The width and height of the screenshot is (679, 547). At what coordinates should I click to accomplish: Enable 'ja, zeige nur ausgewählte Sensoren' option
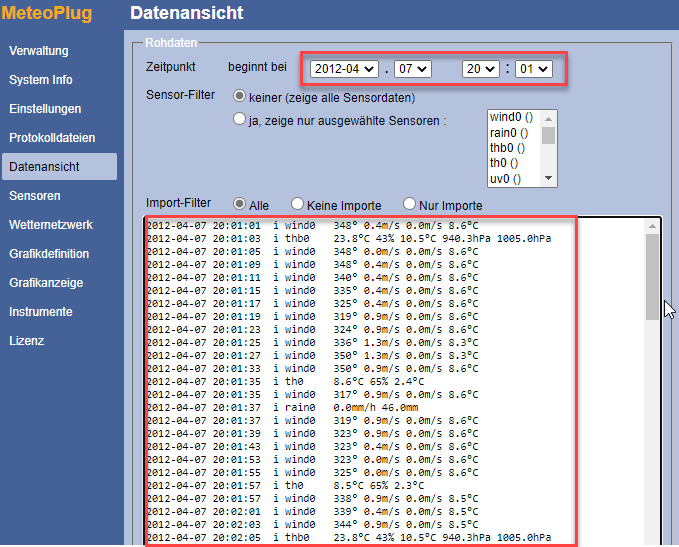click(240, 119)
